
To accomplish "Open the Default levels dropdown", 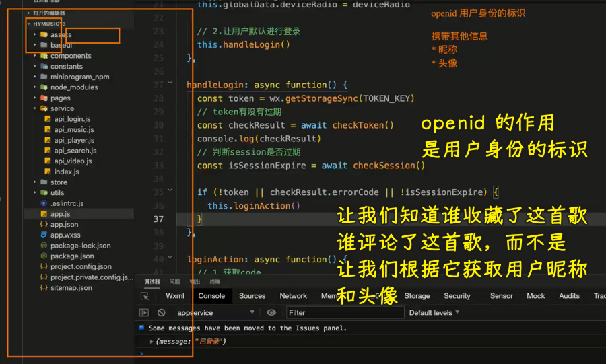I will click(434, 312).
